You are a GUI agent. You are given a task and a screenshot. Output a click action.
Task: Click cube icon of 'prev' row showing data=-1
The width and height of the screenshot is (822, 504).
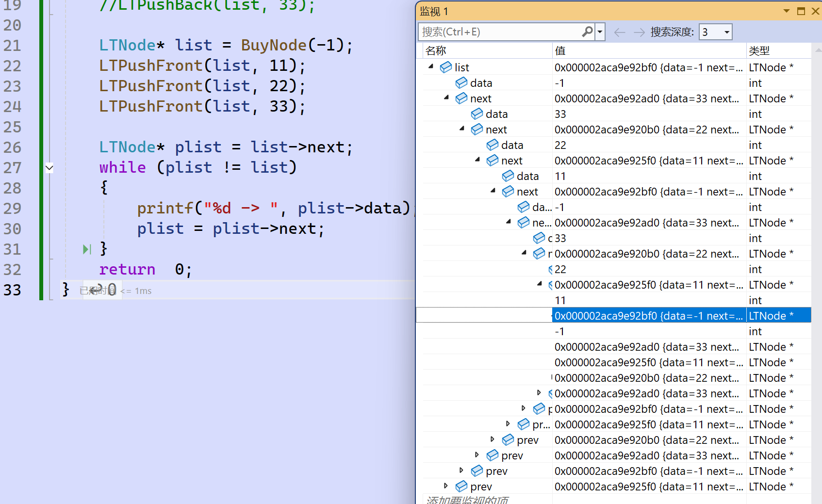click(x=477, y=471)
